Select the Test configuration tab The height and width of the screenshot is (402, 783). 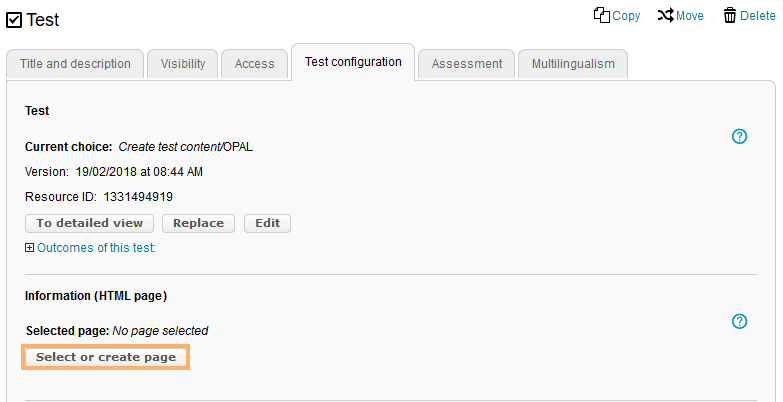tap(353, 62)
